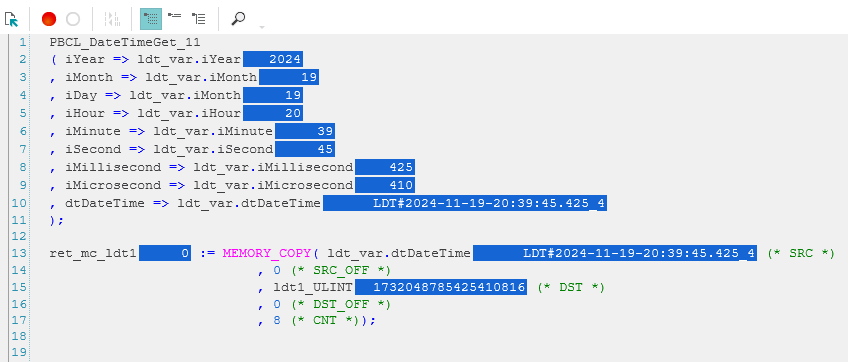Click the dtDateTime LDT value on line 10
Image resolution: width=848 pixels, height=362 pixels.
point(465,203)
